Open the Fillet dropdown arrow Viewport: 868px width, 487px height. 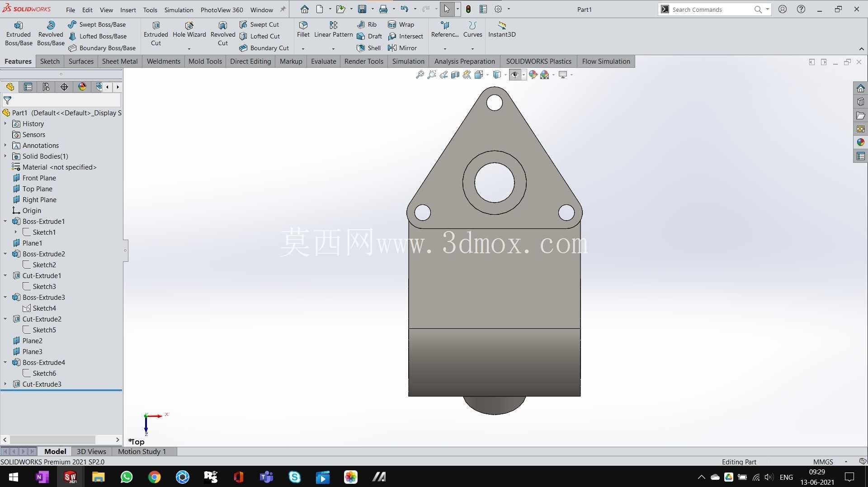[x=303, y=49]
